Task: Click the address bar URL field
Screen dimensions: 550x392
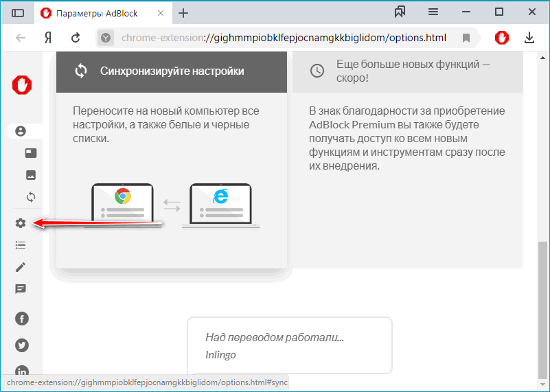Action: (x=284, y=38)
